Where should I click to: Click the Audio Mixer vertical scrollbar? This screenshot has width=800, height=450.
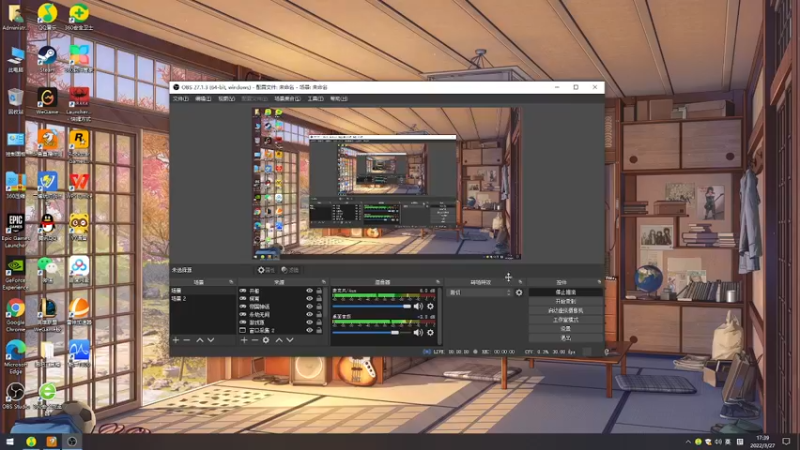click(x=440, y=316)
